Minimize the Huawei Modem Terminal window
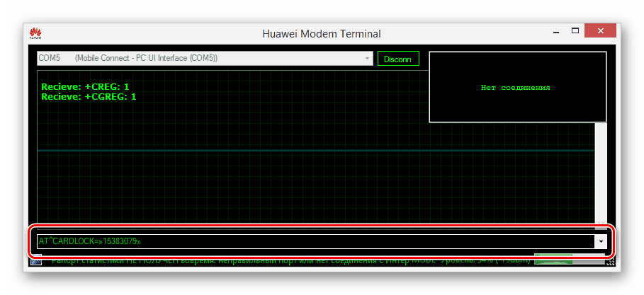 (x=558, y=30)
